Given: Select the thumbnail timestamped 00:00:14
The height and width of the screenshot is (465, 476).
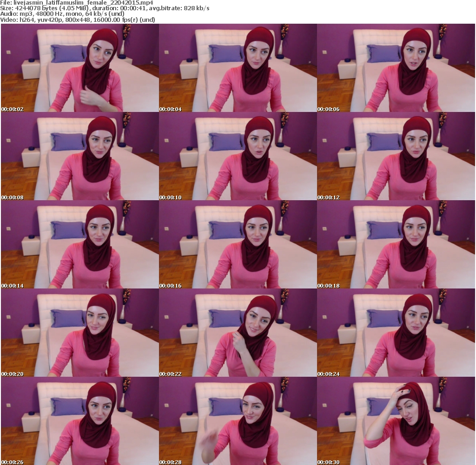Looking at the screenshot, I should point(80,244).
